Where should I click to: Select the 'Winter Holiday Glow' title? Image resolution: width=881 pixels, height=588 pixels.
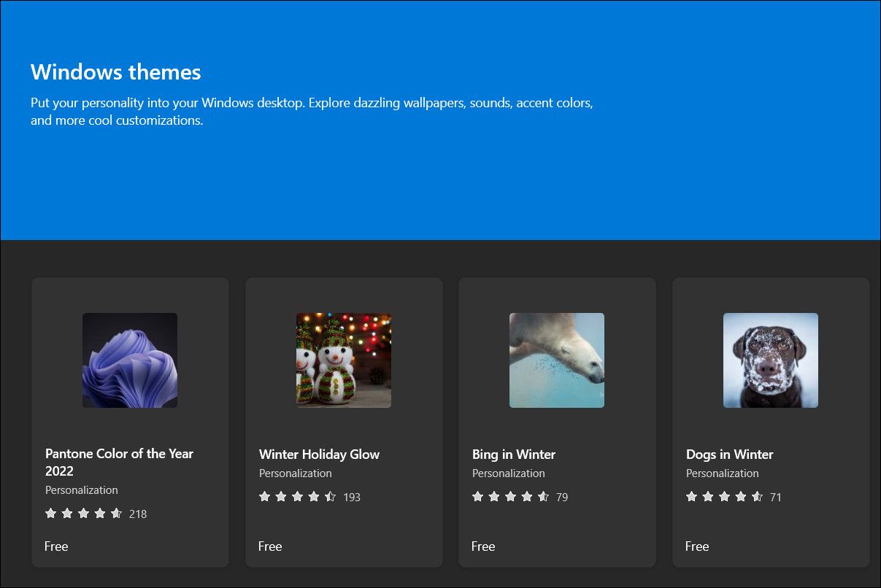point(318,454)
